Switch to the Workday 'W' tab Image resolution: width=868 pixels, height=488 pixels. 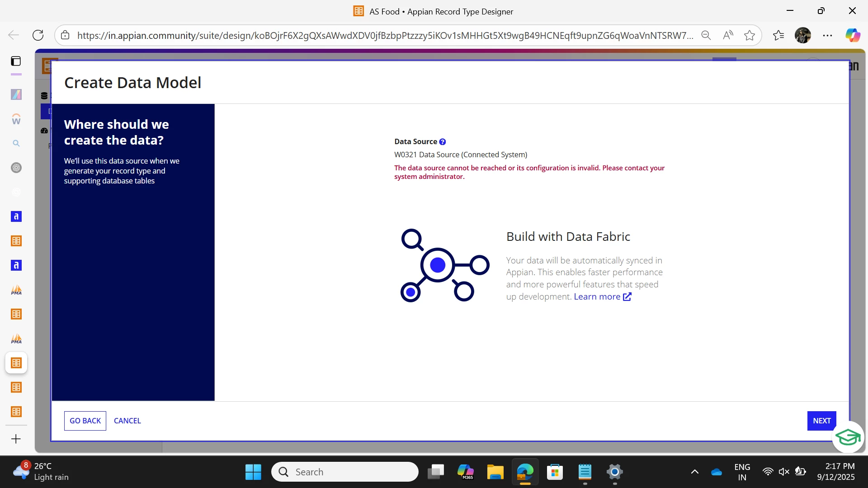[16, 119]
